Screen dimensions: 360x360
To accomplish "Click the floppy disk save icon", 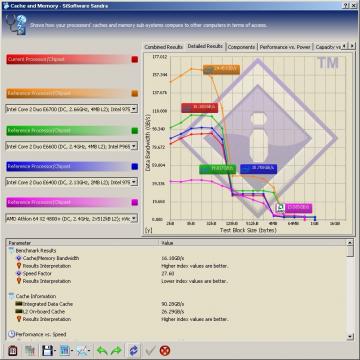I will tap(47, 350).
